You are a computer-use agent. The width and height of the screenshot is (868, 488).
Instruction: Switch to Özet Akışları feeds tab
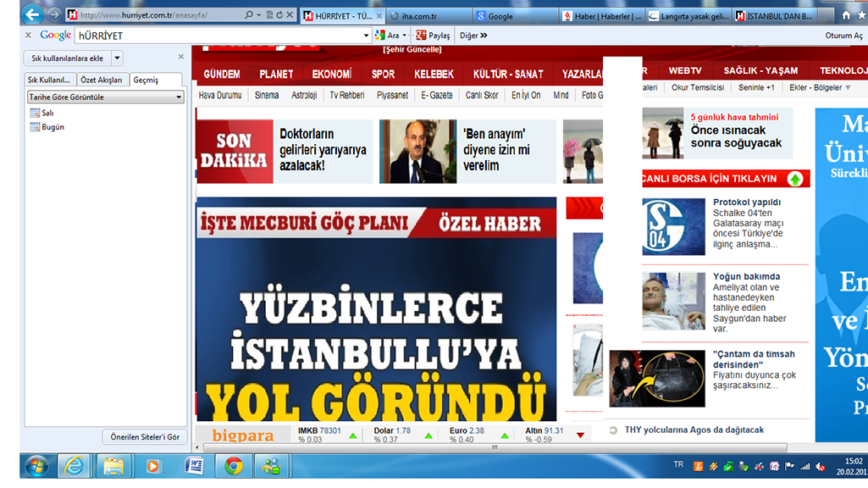pos(102,80)
